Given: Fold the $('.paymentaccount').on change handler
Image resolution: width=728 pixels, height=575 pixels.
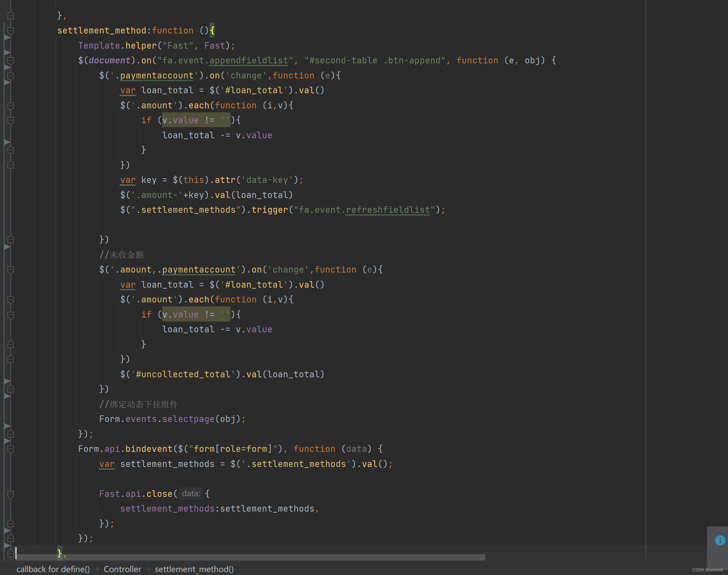Looking at the screenshot, I should coord(11,76).
